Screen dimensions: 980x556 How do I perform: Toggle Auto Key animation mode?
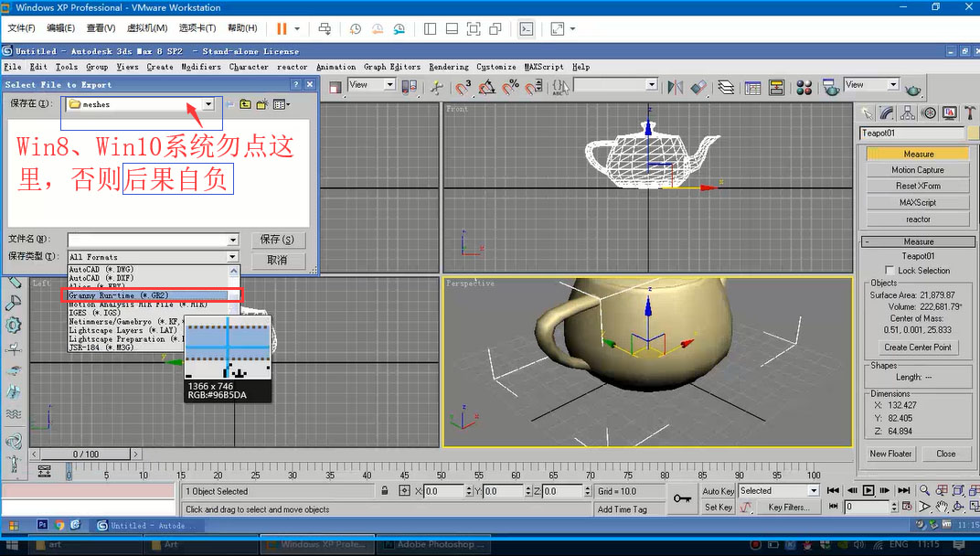718,491
